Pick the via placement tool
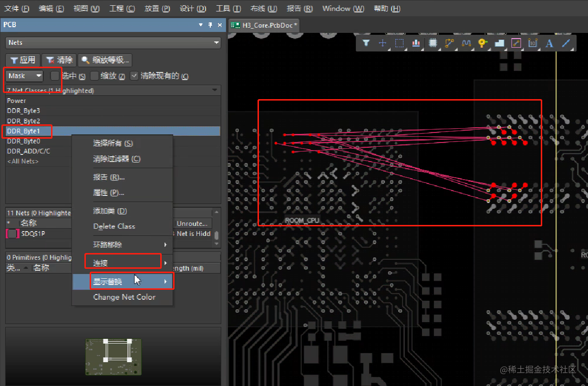 [x=484, y=43]
